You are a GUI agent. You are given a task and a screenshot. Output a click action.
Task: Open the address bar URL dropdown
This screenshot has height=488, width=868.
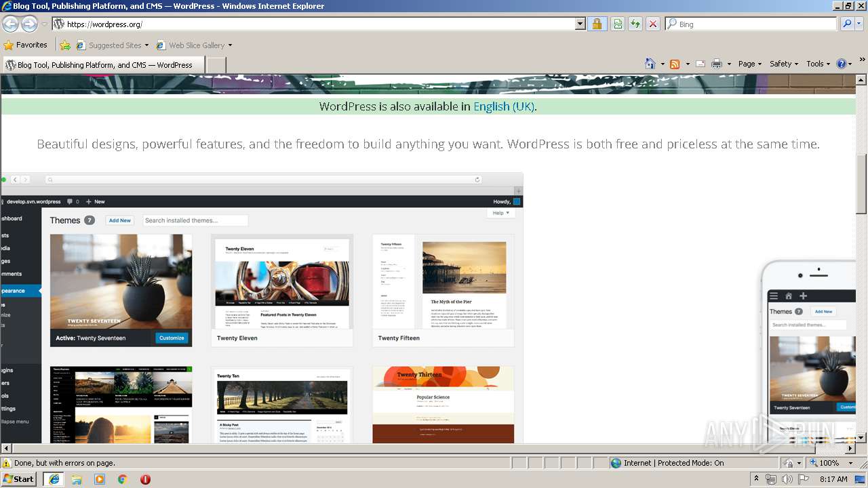580,24
